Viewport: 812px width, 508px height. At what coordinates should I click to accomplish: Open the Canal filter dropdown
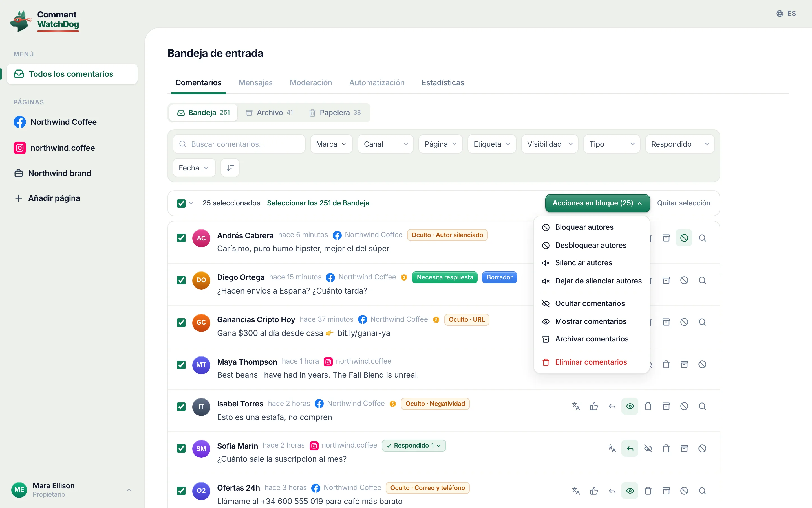pos(385,144)
